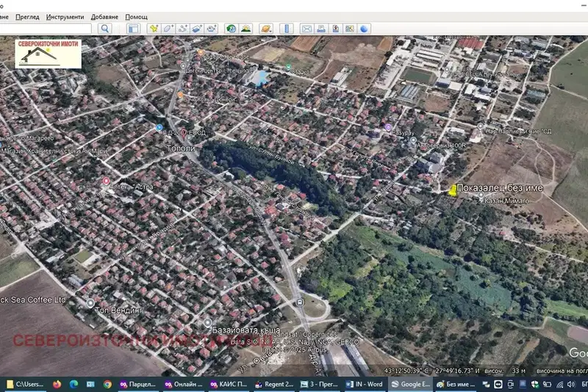Viewport: 588px width, 392px height.
Task: Click the Показалец без име label
Action: point(500,188)
